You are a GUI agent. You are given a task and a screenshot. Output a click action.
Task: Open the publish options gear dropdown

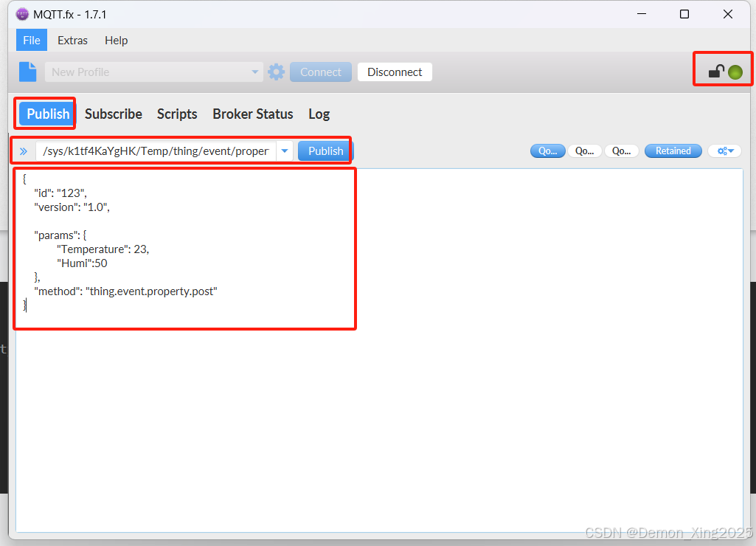coord(725,151)
